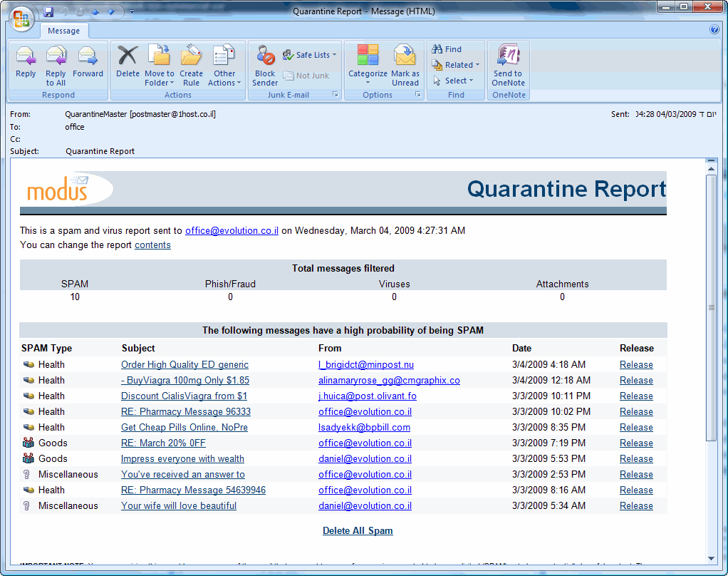This screenshot has width=728, height=576.
Task: Open the Help question mark icon
Action: (x=714, y=30)
